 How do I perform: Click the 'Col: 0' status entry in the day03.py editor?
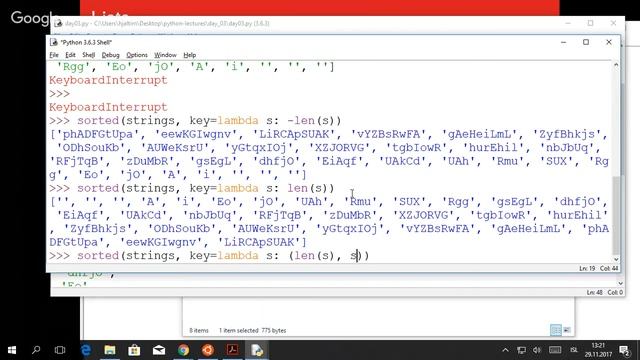click(615, 292)
